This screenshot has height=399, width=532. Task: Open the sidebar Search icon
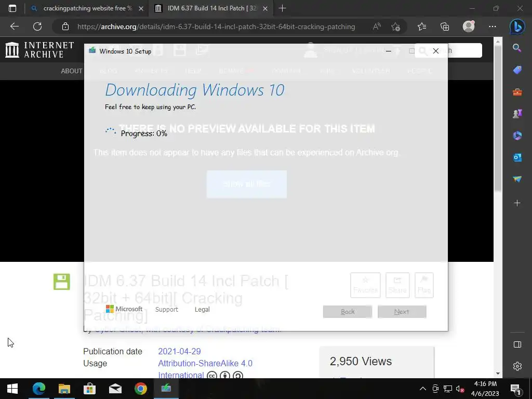517,48
